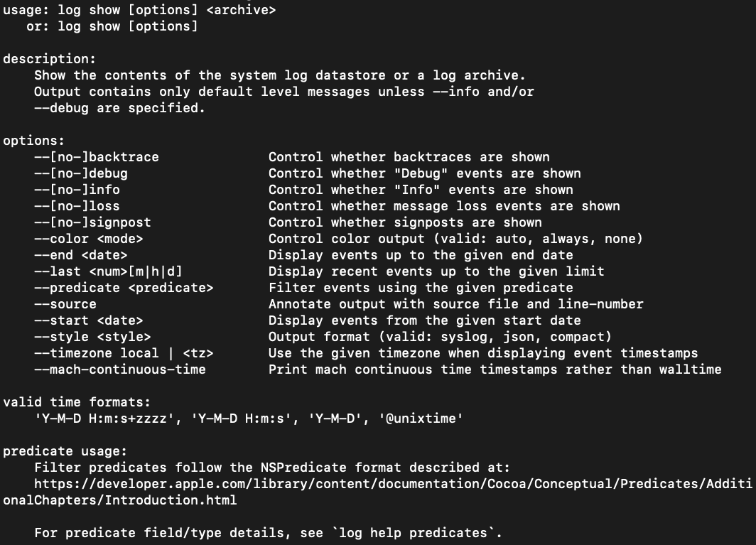Click the --predicate <predicate> option text
Screen dimensions: 756x545
(124, 288)
